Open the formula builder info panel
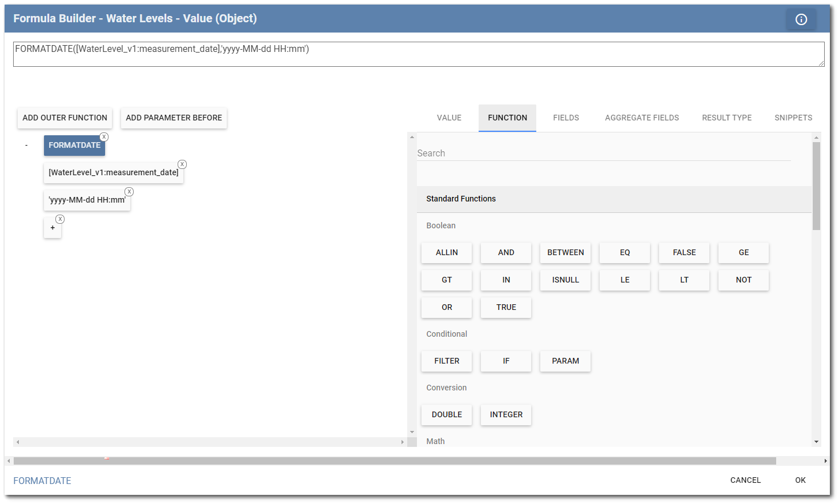The height and width of the screenshot is (504, 839). (x=801, y=19)
